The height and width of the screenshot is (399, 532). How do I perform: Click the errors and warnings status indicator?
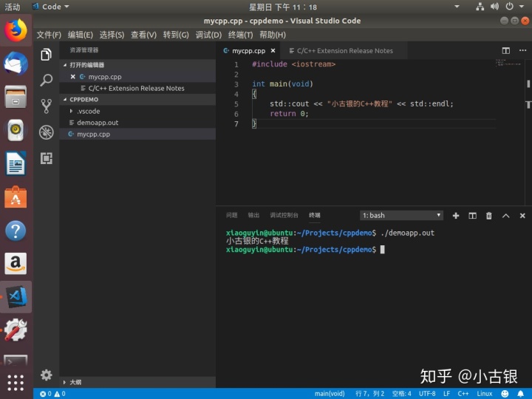pos(52,394)
